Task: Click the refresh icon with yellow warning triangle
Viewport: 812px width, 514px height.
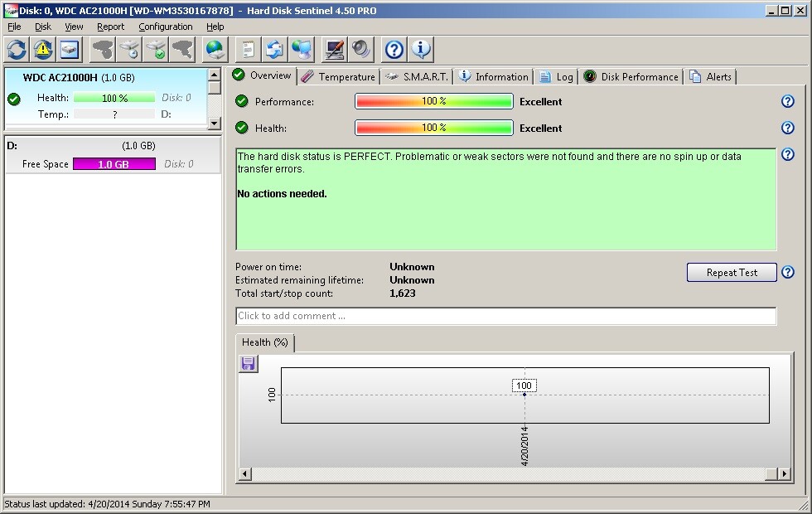Action: click(x=43, y=50)
